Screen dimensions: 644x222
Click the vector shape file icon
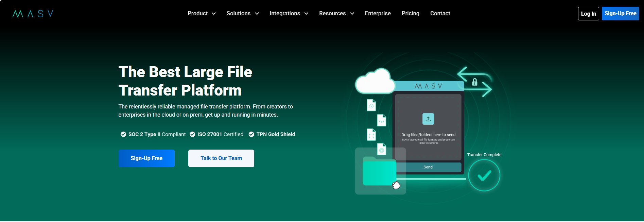(x=371, y=135)
